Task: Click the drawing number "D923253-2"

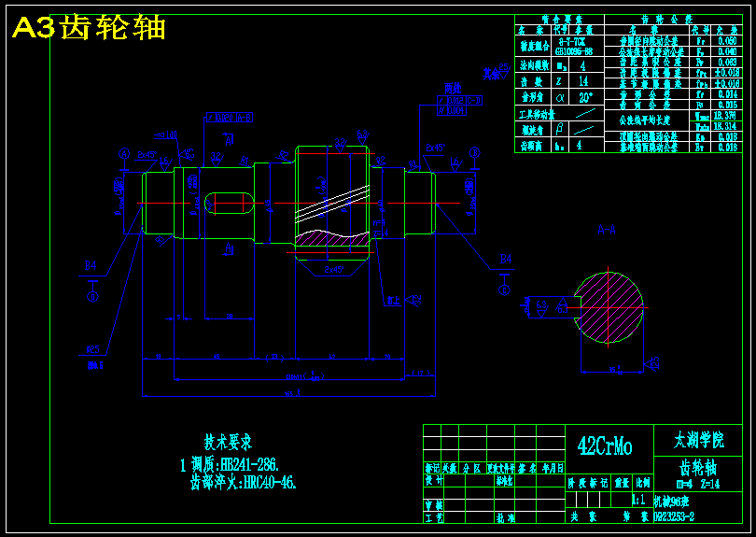Action: (x=674, y=516)
